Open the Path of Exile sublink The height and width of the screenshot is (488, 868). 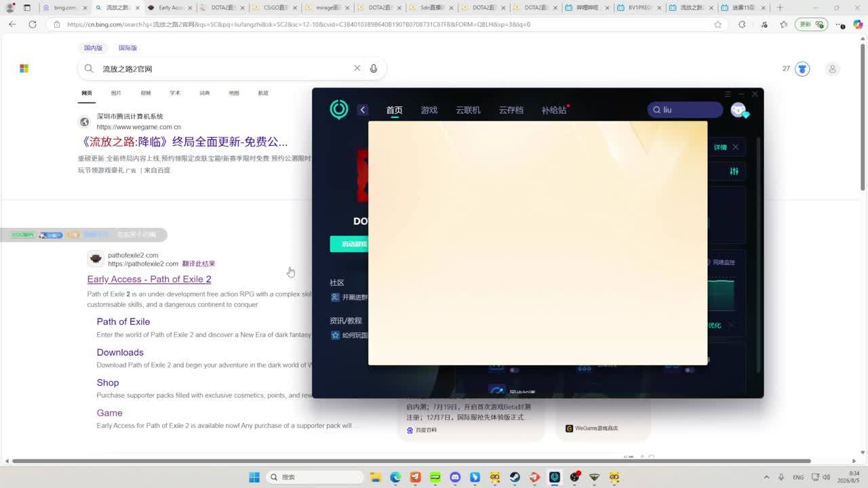point(123,322)
